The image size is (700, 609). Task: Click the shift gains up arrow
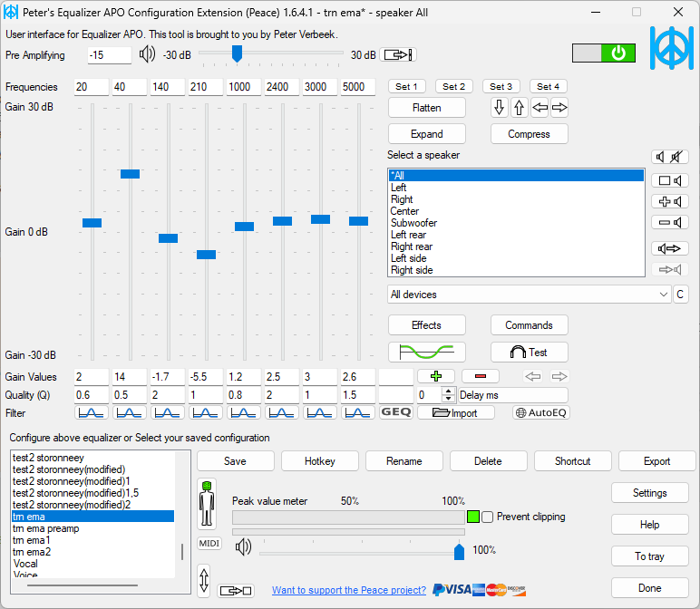[519, 108]
